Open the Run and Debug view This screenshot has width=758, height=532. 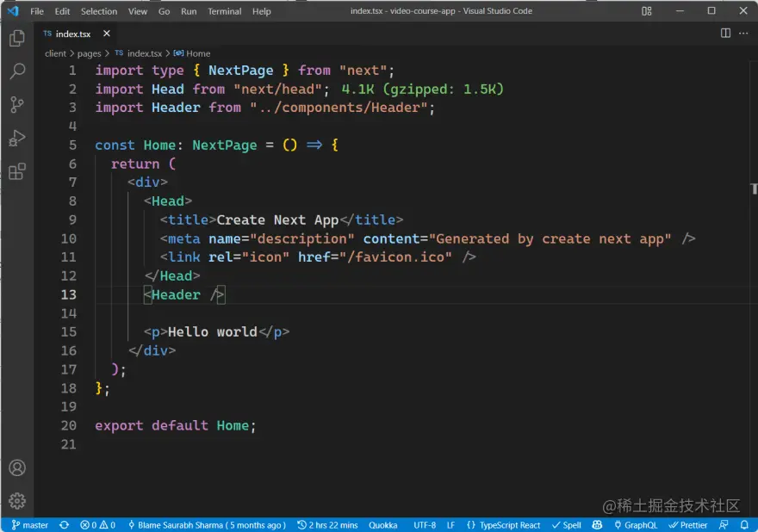17,139
